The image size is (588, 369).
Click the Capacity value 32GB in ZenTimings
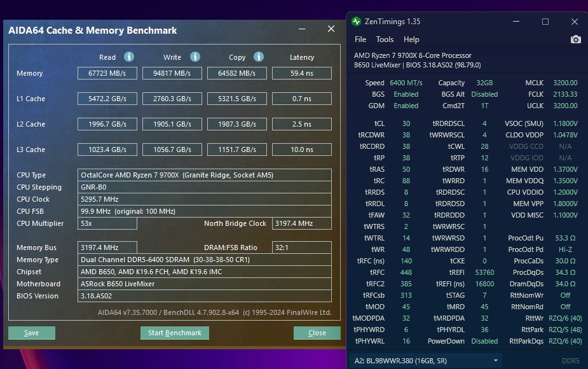484,83
